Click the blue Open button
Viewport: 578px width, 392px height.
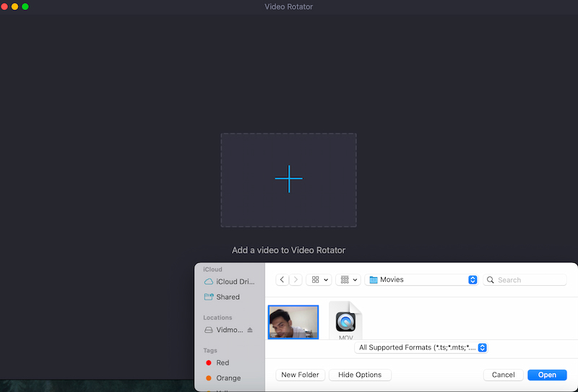[547, 375]
